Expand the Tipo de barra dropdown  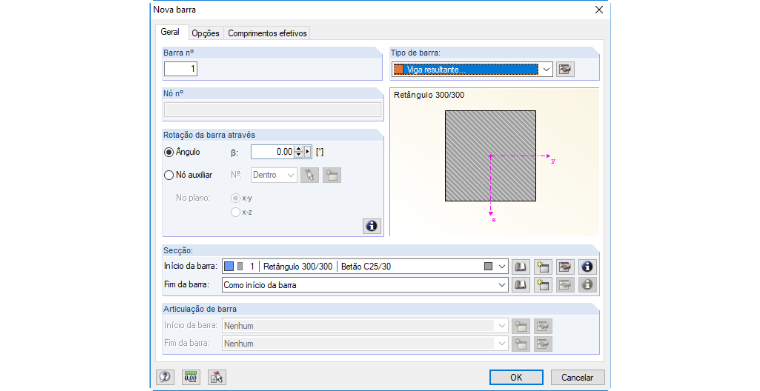pyautogui.click(x=546, y=70)
